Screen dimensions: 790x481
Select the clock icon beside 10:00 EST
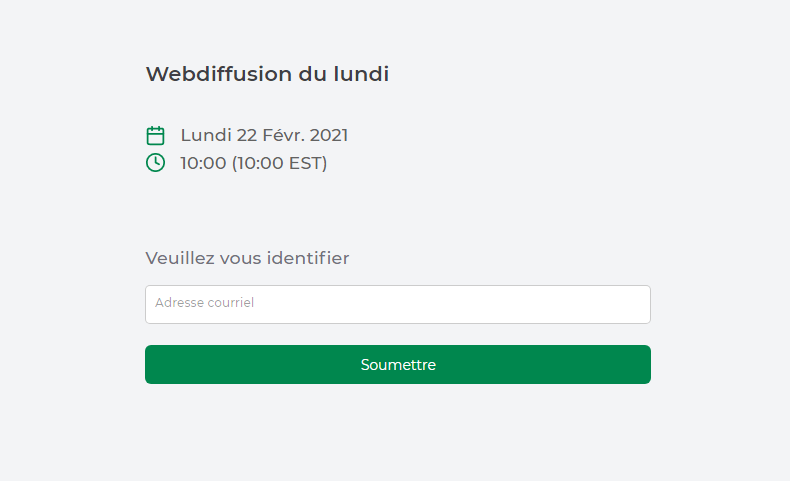point(155,163)
